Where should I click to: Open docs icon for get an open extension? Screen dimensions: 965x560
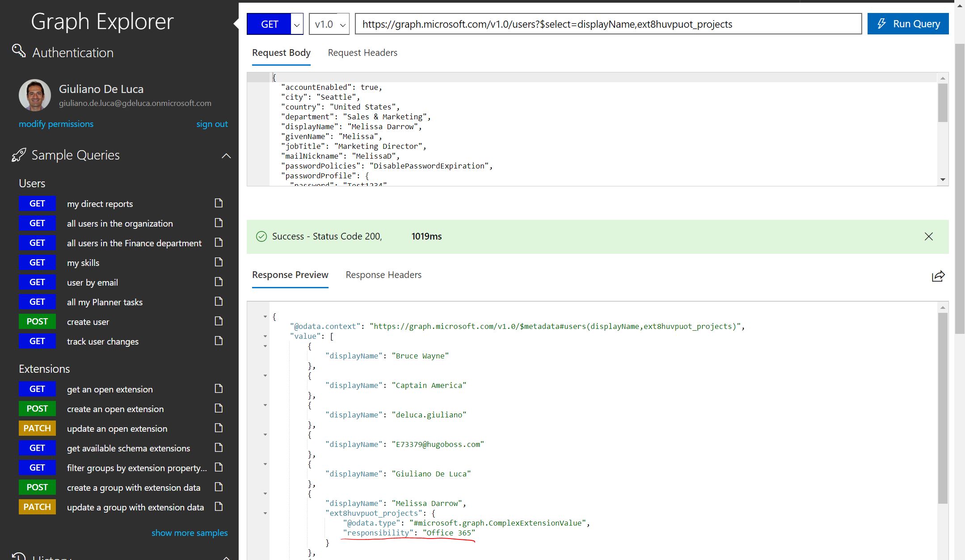[219, 389]
